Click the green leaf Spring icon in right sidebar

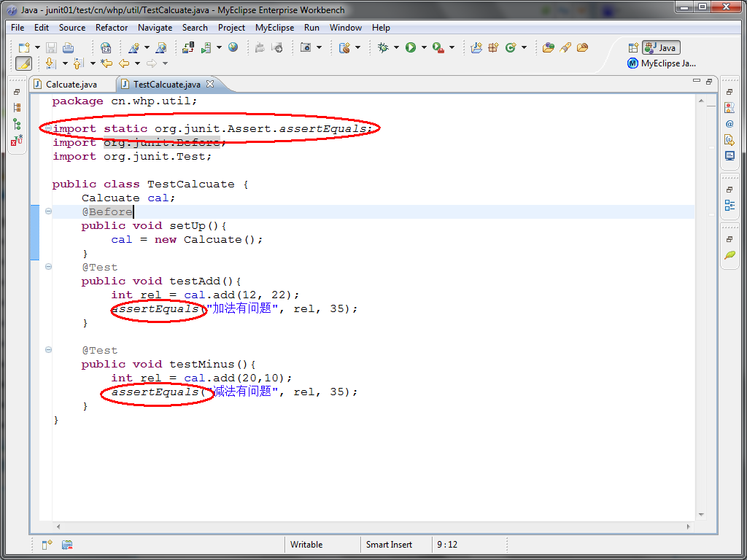tap(729, 255)
